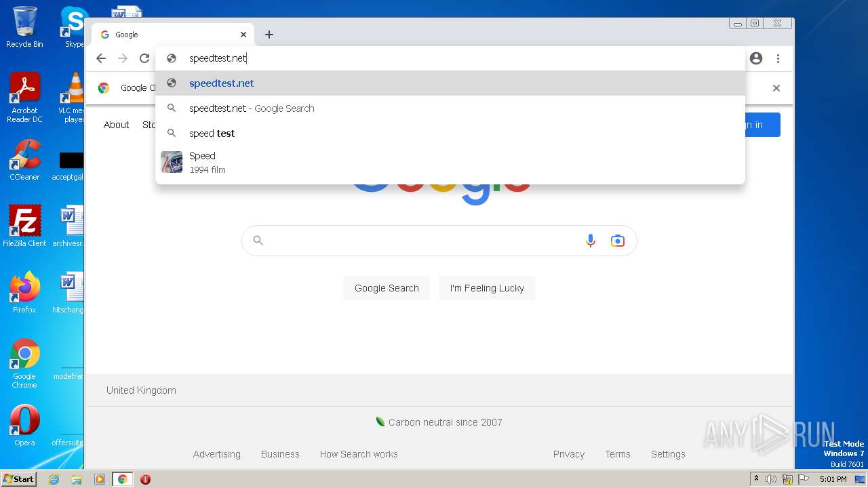The image size is (868, 488).
Task: Open the About link
Action: [116, 125]
